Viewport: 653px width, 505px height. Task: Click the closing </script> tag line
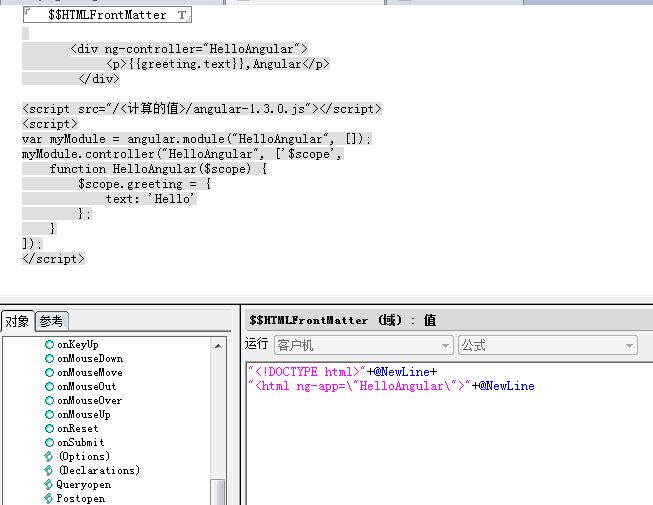click(x=53, y=259)
